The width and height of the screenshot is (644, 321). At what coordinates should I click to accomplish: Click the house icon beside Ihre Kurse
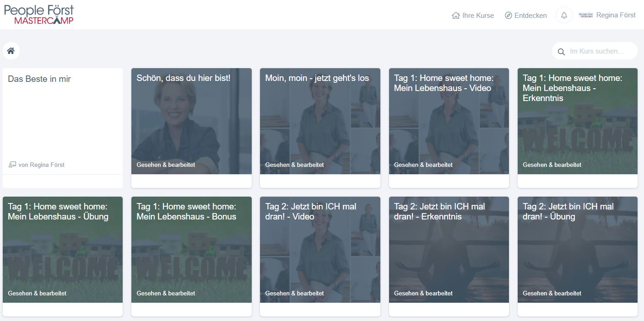point(455,16)
